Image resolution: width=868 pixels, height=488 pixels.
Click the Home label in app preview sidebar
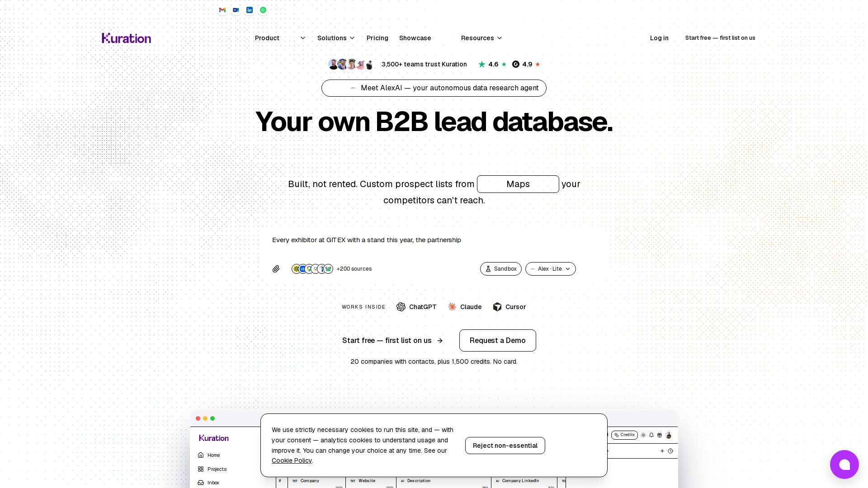click(214, 455)
